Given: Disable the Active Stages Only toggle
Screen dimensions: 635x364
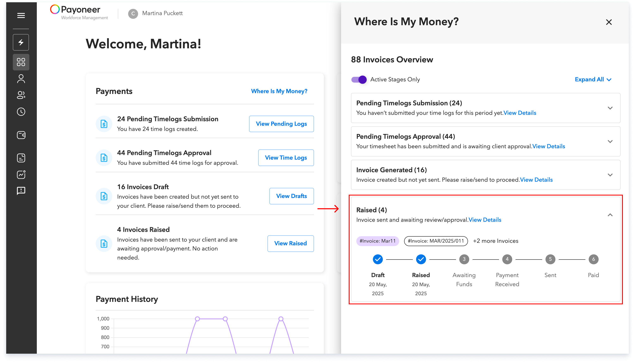Looking at the screenshot, I should click(359, 79).
